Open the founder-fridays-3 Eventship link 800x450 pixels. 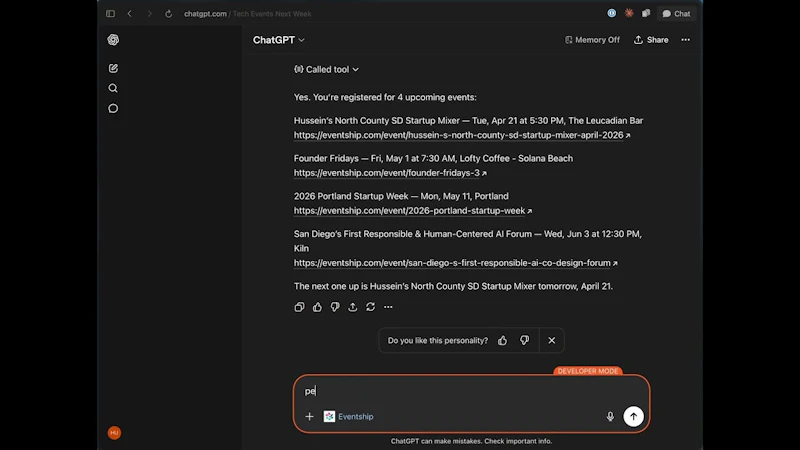point(390,173)
